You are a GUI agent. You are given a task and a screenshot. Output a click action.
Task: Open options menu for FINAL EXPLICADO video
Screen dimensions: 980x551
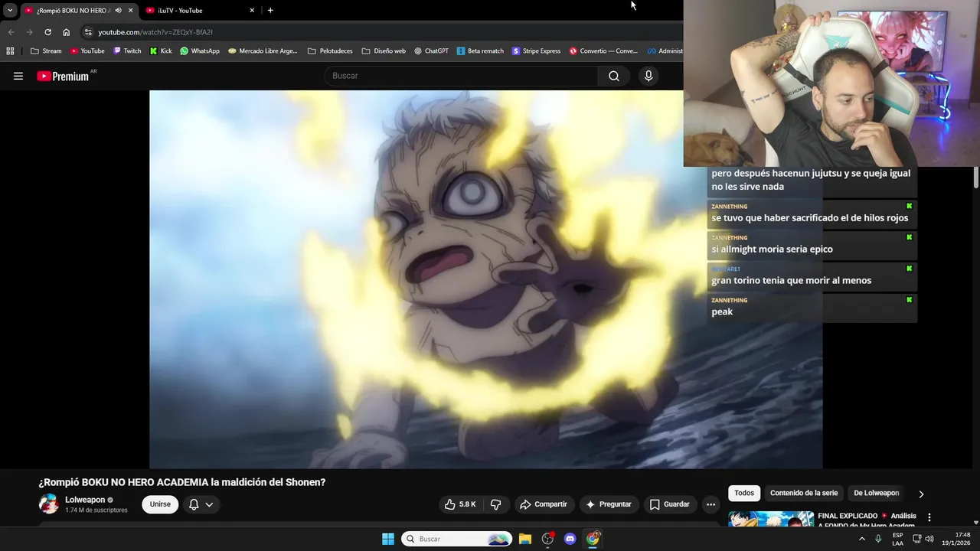click(929, 517)
